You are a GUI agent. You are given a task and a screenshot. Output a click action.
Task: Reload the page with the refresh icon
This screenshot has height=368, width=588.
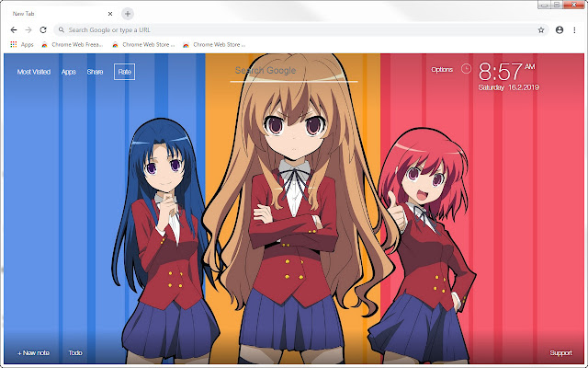pyautogui.click(x=43, y=29)
